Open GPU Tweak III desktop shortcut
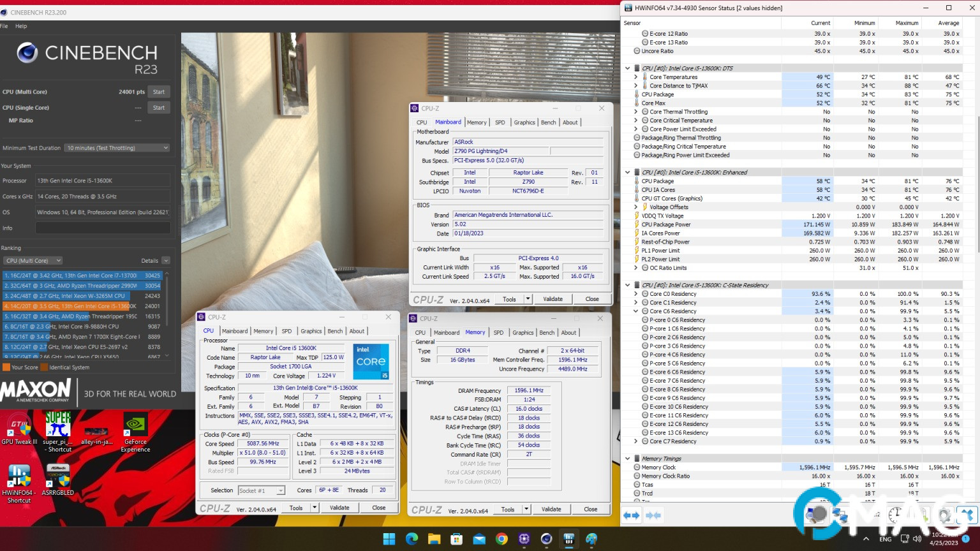Screen dimensions: 980x551 click(19, 428)
